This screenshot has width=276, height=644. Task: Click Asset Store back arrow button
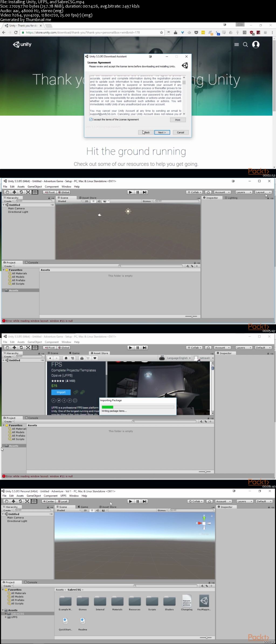(50, 358)
